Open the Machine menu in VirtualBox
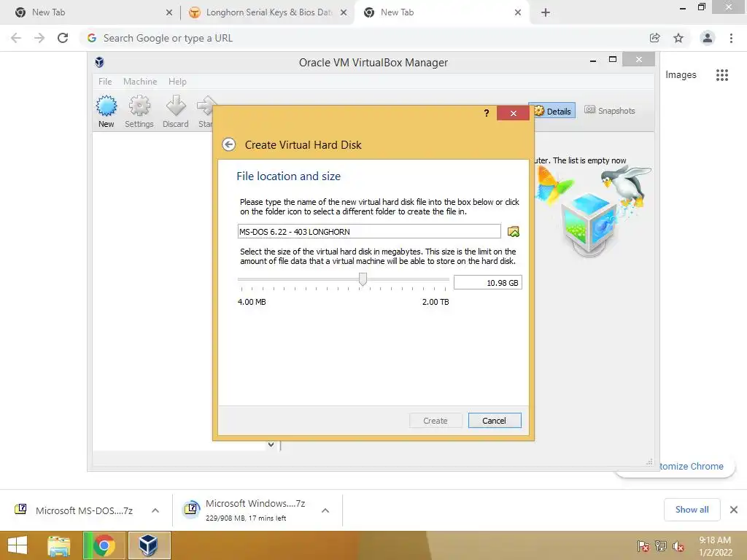 point(140,82)
